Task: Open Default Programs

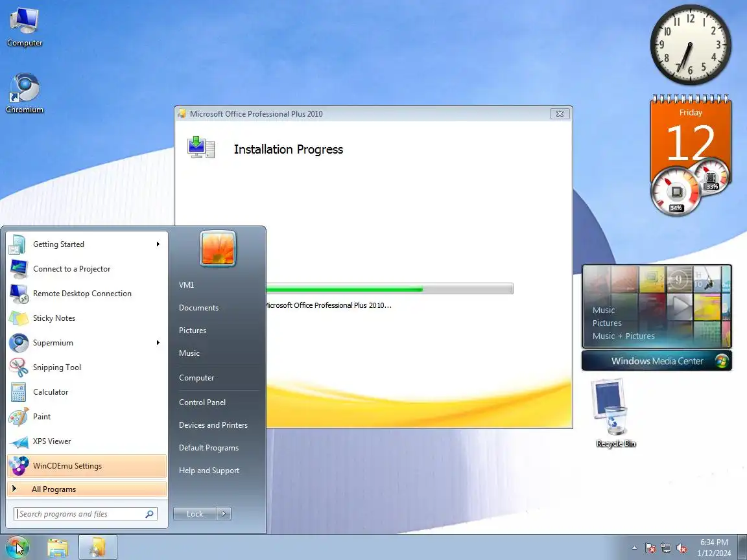Action: (209, 448)
